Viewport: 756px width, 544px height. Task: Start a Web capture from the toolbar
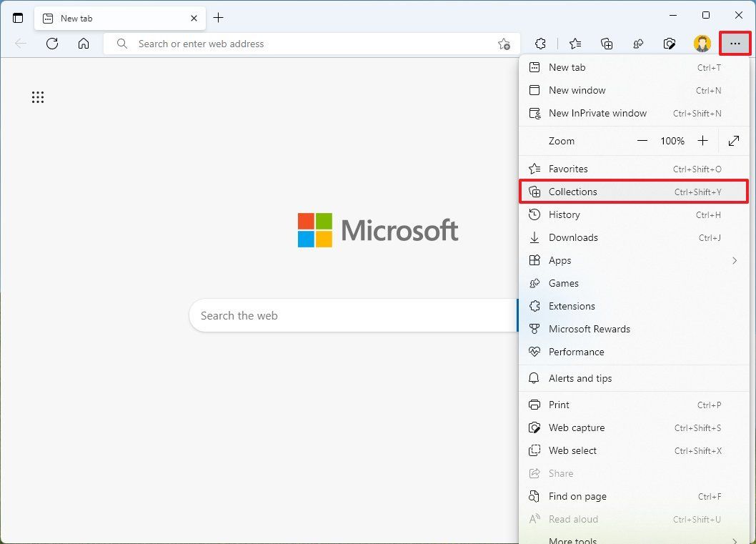click(x=670, y=44)
